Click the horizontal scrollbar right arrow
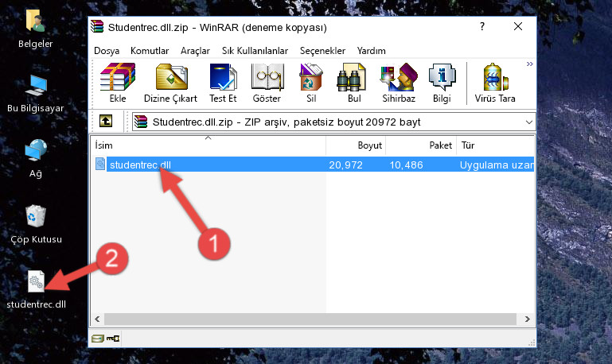612x364 pixels. click(528, 319)
